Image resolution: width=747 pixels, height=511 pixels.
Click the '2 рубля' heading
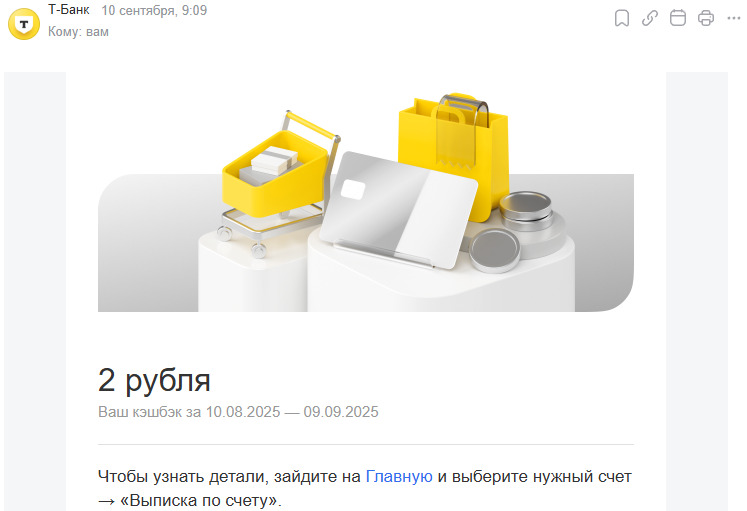tap(154, 380)
